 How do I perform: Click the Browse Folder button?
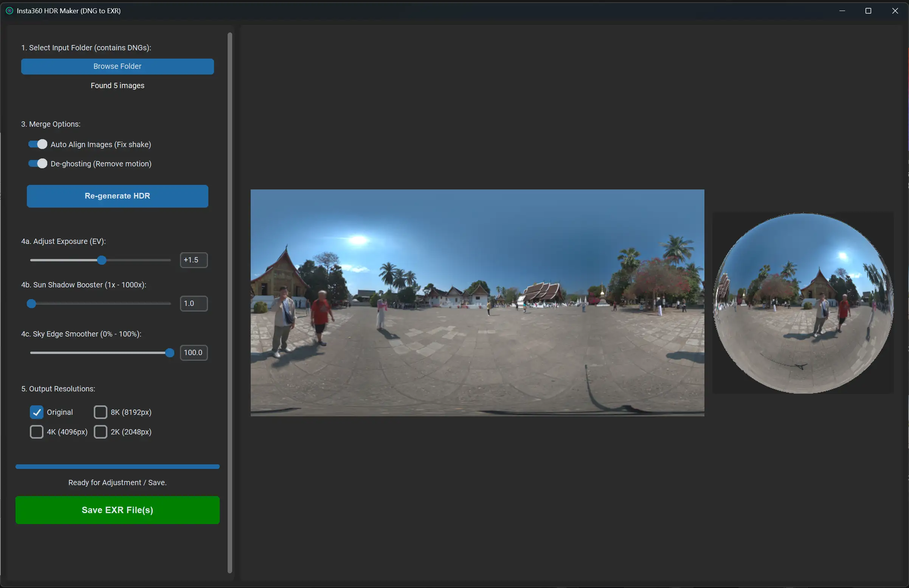(x=117, y=67)
